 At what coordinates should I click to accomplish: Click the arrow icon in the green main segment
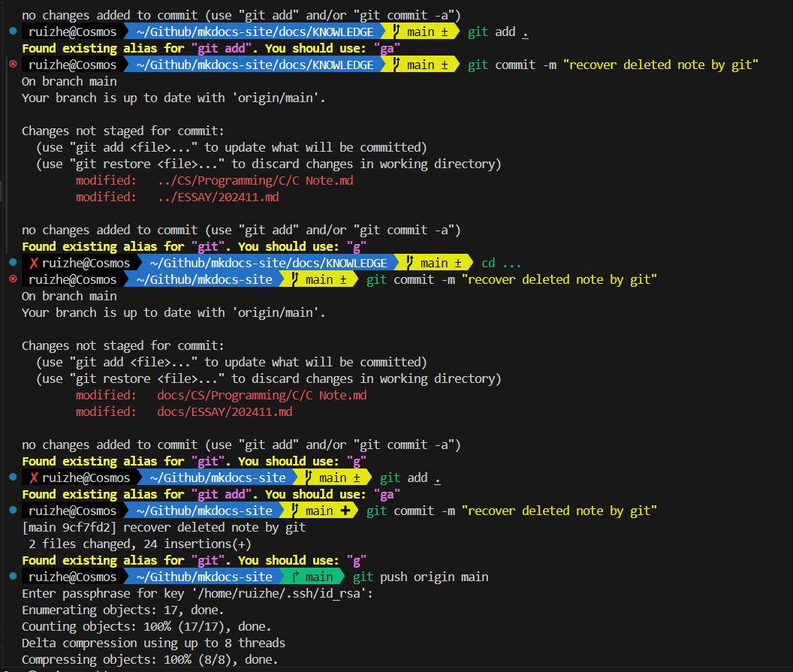click(x=295, y=577)
